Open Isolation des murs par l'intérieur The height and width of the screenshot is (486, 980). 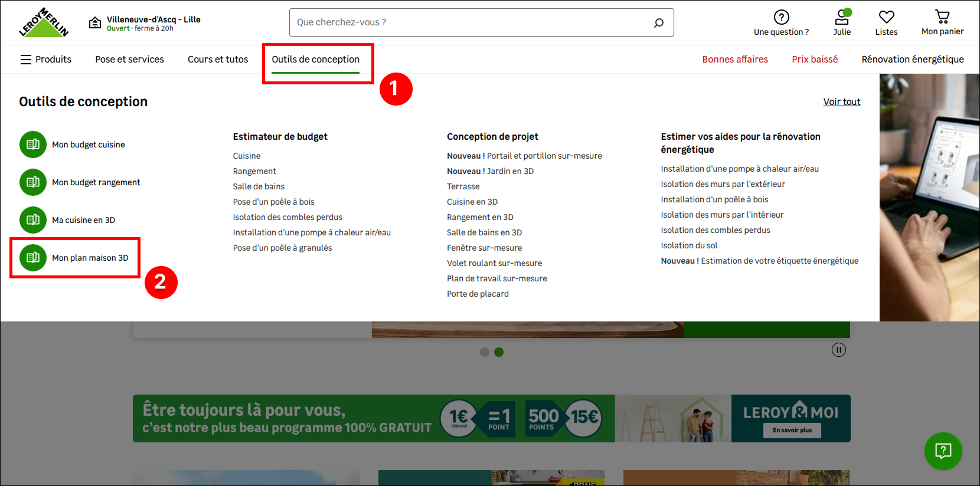click(722, 215)
